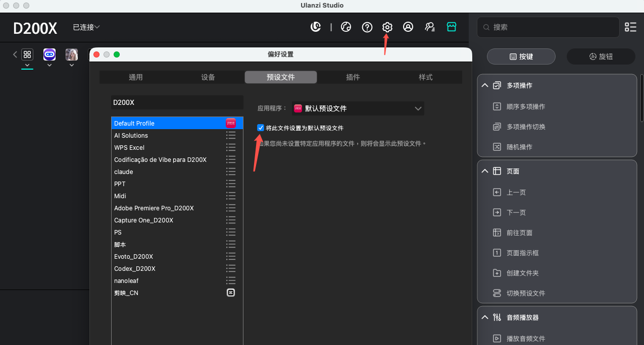The height and width of the screenshot is (345, 644).
Task: Add the 切换预设文件 action
Action: pyautogui.click(x=526, y=293)
